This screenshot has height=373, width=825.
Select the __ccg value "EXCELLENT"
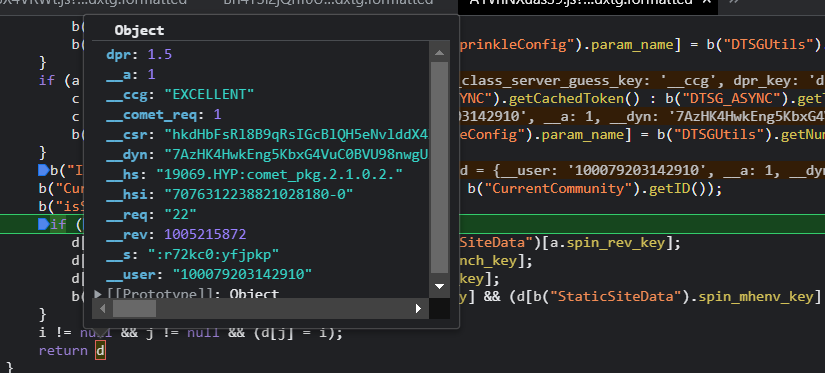coord(209,95)
